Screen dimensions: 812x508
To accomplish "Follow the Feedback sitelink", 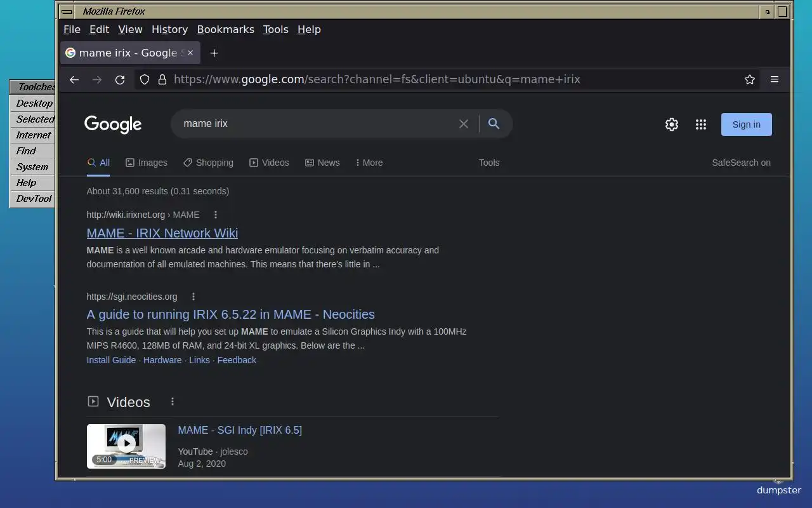I will pos(237,360).
